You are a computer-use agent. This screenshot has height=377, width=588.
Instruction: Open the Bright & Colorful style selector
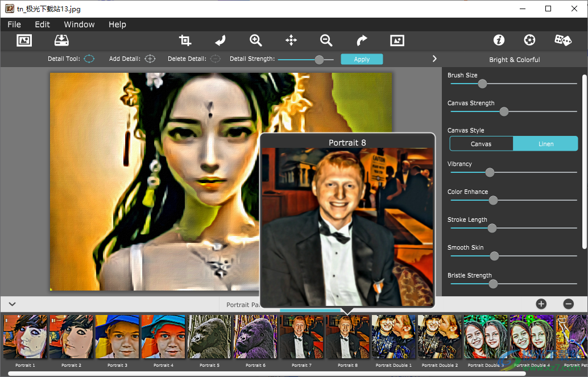point(515,59)
